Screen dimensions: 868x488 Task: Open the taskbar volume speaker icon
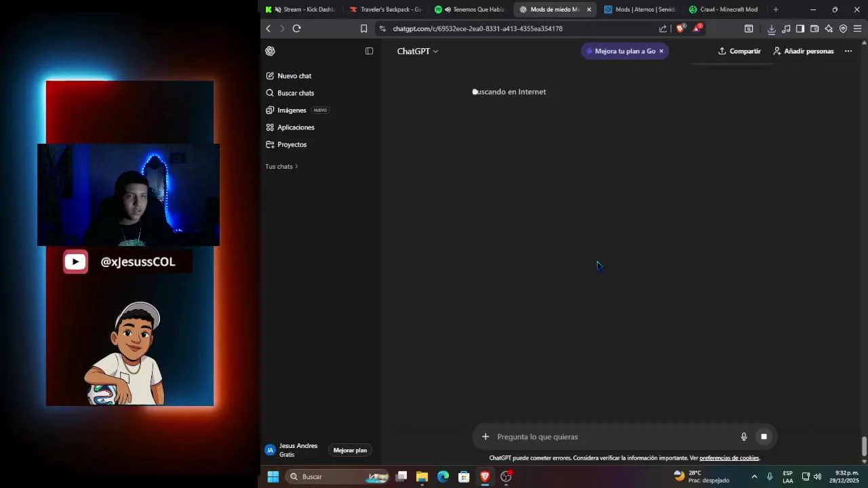[x=817, y=476]
